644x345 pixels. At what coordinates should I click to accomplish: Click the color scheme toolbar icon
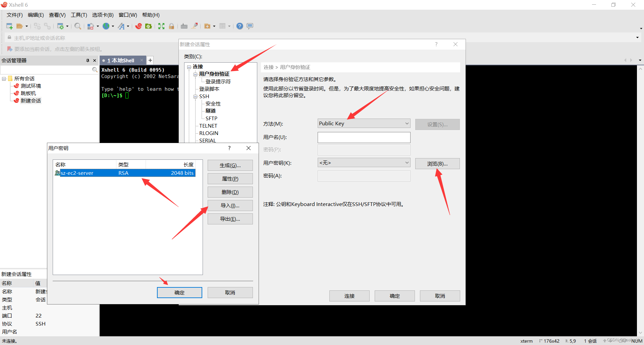[91, 26]
